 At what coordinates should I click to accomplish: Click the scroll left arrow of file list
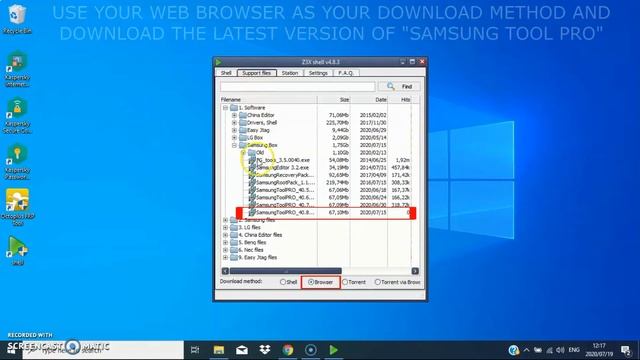tap(225, 271)
